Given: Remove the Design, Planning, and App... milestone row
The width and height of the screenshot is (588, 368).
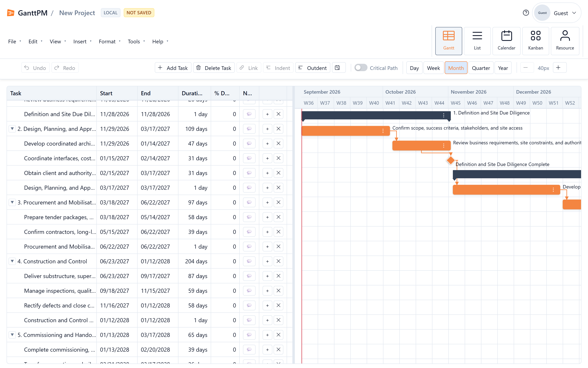Looking at the screenshot, I should pyautogui.click(x=278, y=188).
